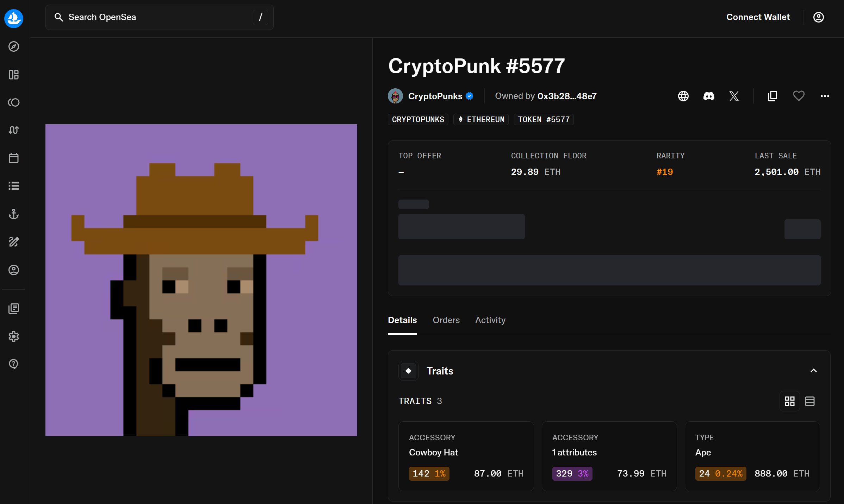
Task: Open the account avatar menu top right
Action: point(818,17)
